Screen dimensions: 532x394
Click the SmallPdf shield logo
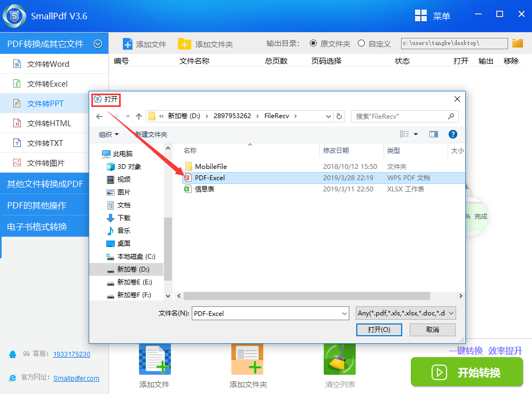[14, 16]
